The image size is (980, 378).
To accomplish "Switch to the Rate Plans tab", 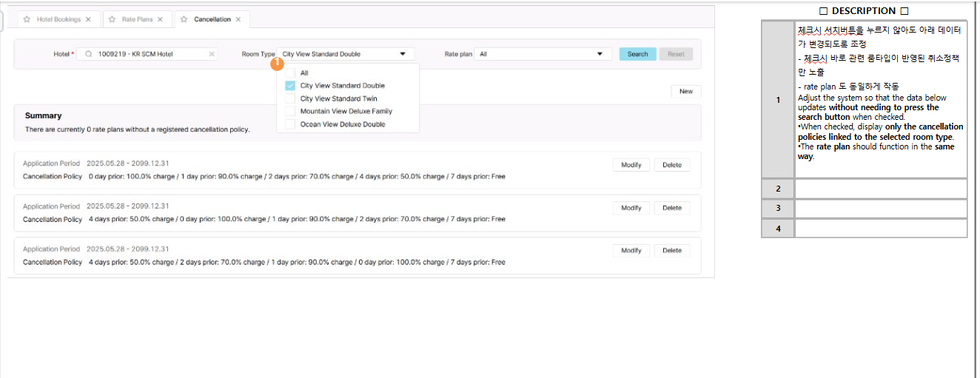I will 137,19.
